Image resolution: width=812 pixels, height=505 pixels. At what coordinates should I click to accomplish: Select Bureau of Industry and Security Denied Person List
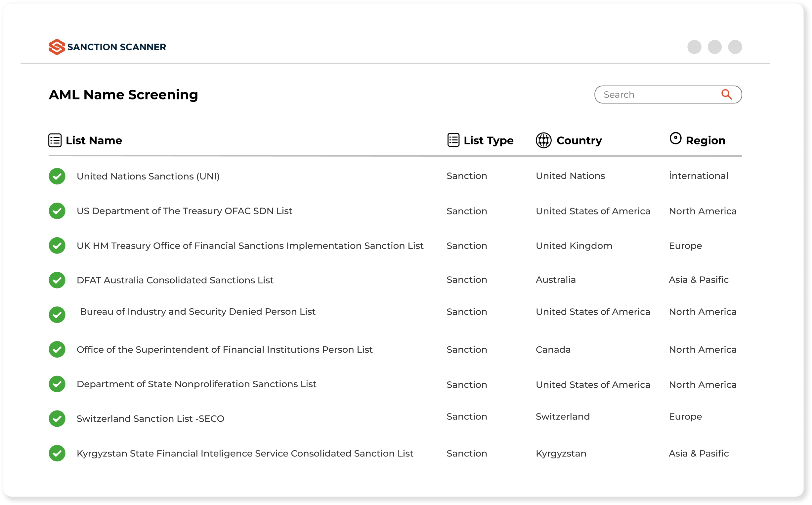click(x=198, y=312)
